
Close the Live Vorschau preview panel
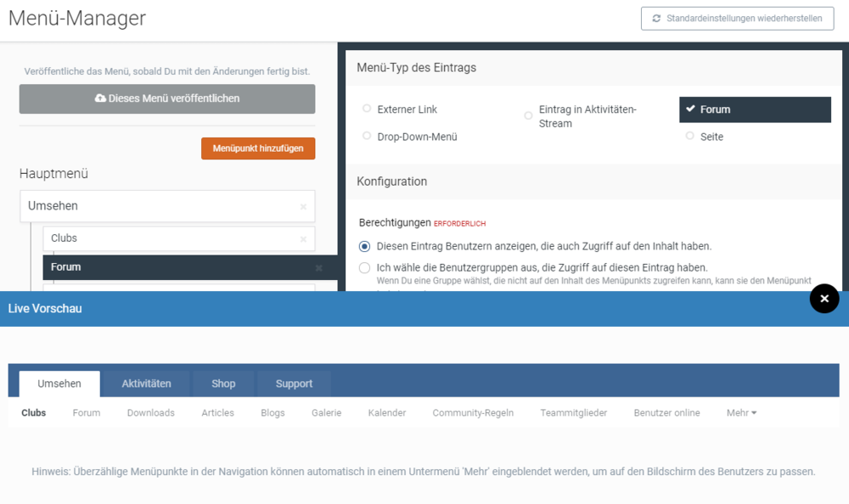tap(824, 299)
